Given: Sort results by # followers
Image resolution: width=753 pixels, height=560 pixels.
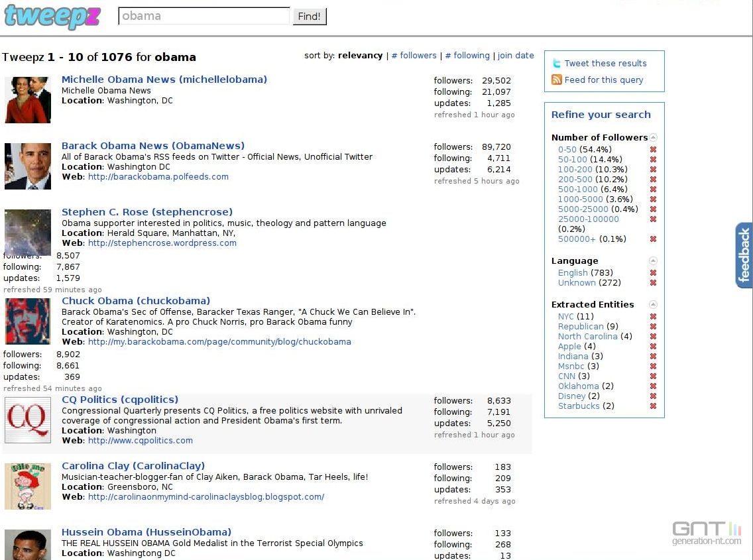Looking at the screenshot, I should coord(414,55).
